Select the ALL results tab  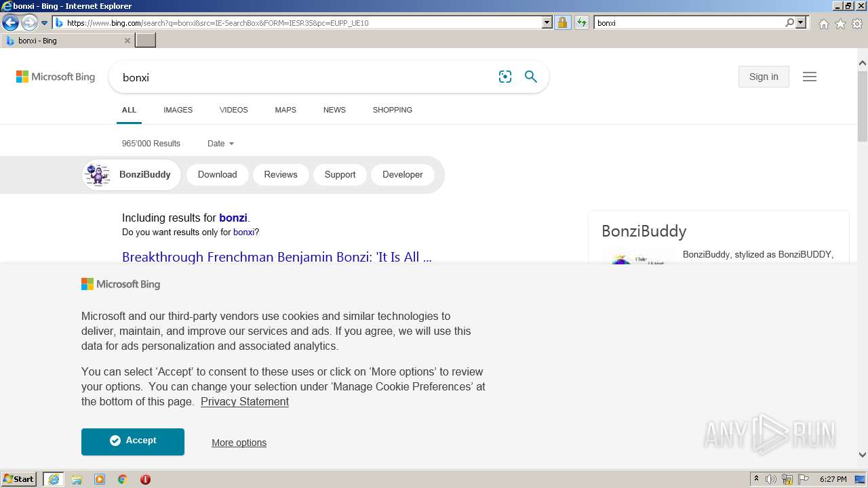[129, 110]
